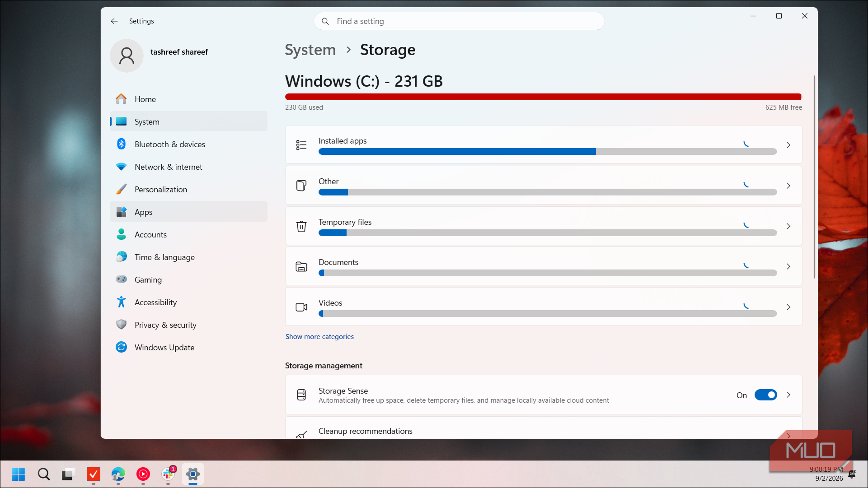
Task: Click the Temporary files label
Action: tap(345, 222)
